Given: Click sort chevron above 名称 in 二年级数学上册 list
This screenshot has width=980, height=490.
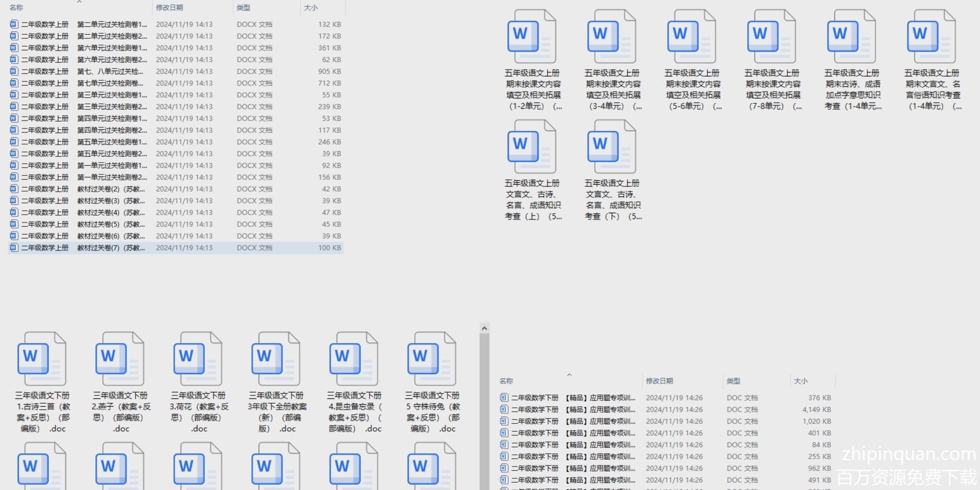Looking at the screenshot, I should pyautogui.click(x=79, y=2).
